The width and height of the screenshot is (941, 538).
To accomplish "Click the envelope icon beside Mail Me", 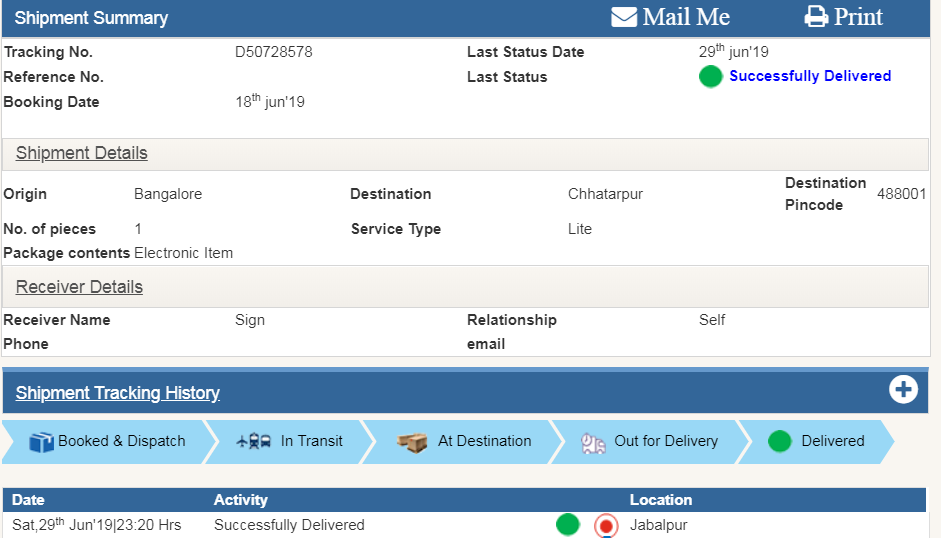I will click(624, 17).
